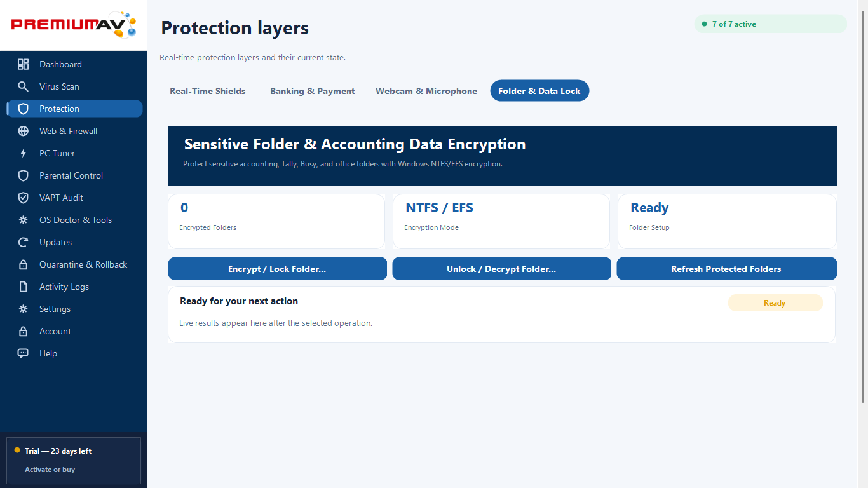The width and height of the screenshot is (868, 488).
Task: Click Refresh Protected Folders button
Action: (726, 269)
